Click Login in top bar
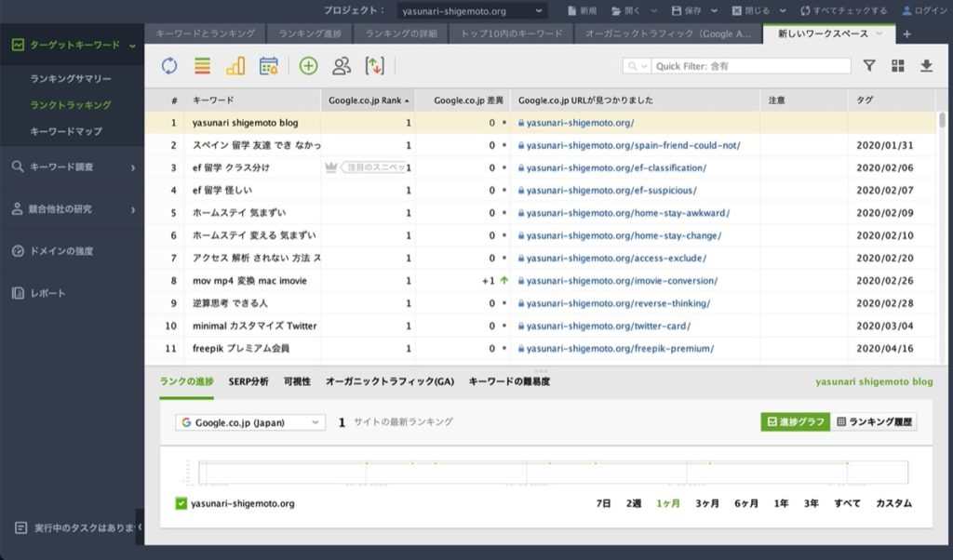 [x=924, y=10]
